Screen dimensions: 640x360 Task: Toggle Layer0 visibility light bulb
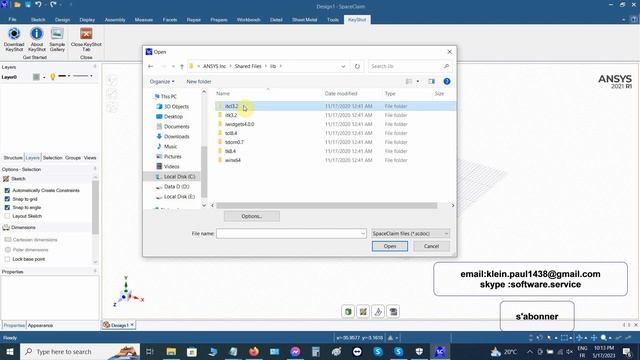(53, 77)
